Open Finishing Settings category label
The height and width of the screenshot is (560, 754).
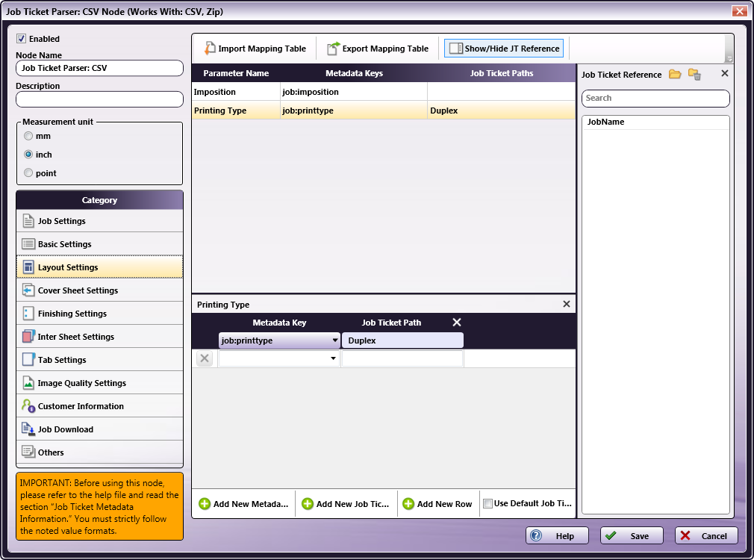pyautogui.click(x=72, y=313)
